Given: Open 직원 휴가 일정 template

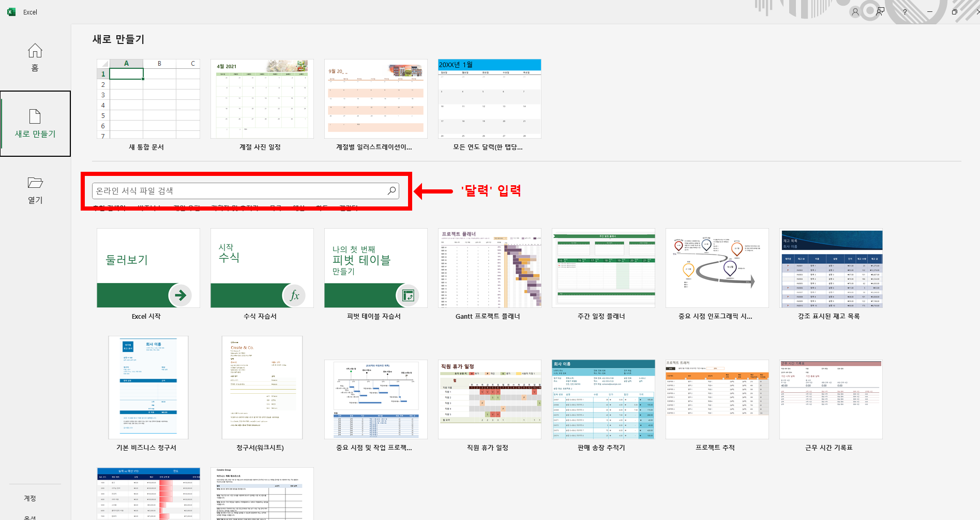Looking at the screenshot, I should click(x=490, y=399).
